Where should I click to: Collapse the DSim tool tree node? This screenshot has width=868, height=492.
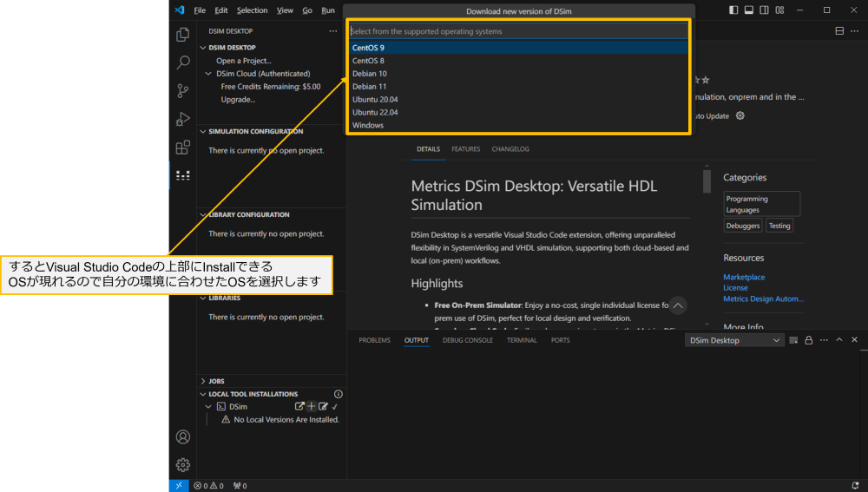[208, 407]
